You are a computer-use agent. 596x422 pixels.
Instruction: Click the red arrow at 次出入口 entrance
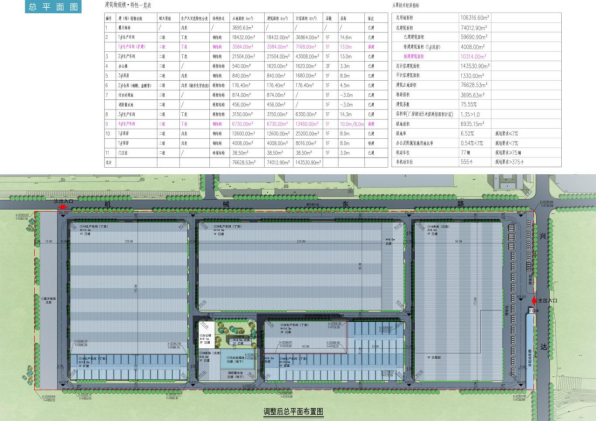click(x=62, y=207)
